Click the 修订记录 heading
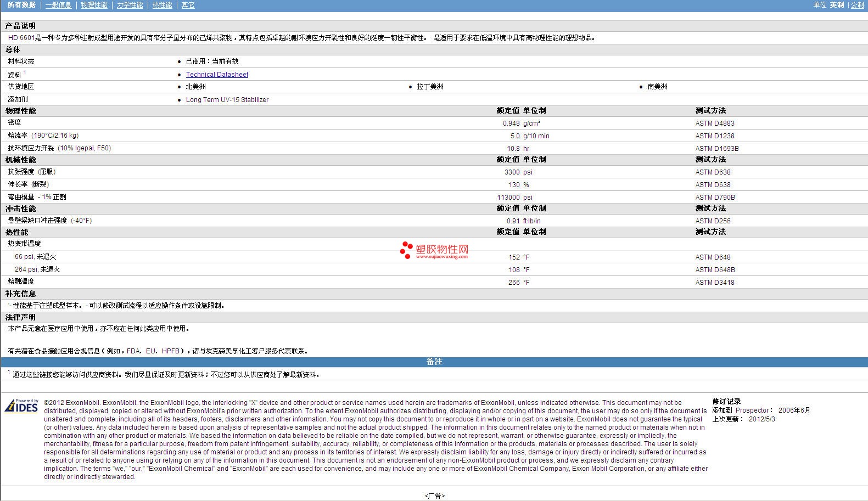 (726, 402)
